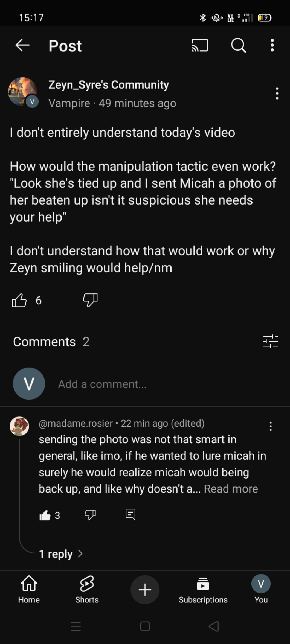Open the post options three-dot menu

(277, 94)
